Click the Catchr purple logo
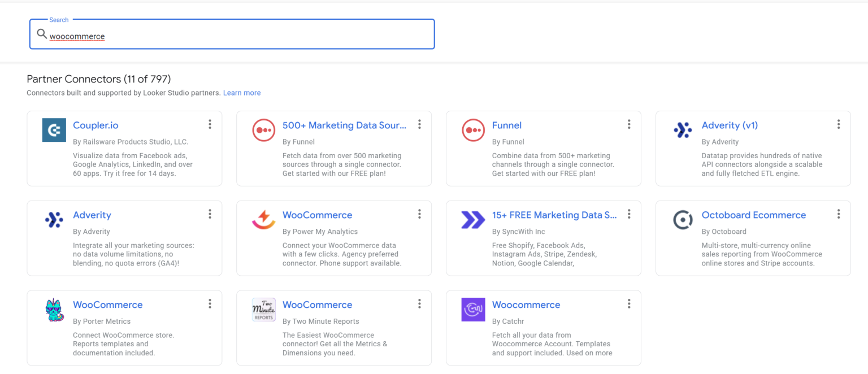The image size is (868, 374). point(474,310)
